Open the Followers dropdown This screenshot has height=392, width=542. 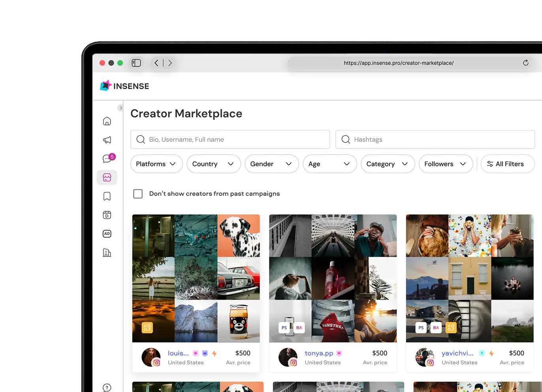446,164
